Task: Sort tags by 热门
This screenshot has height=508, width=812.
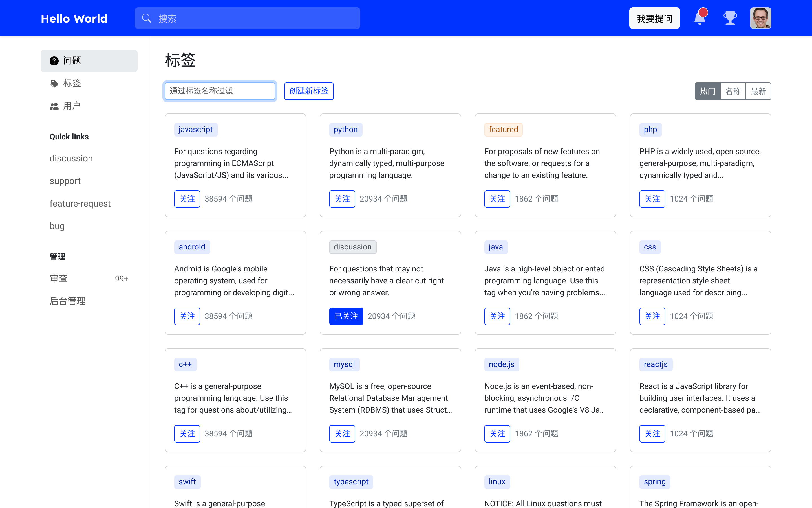Action: tap(707, 91)
